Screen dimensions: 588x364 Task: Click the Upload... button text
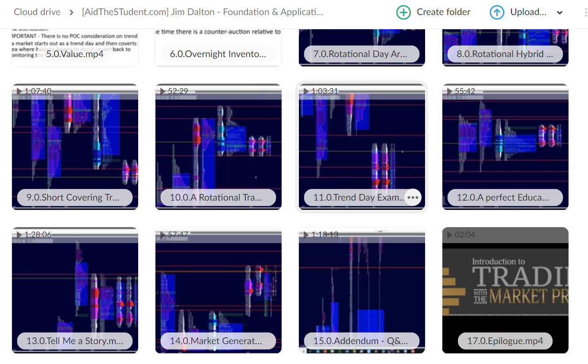pyautogui.click(x=528, y=12)
